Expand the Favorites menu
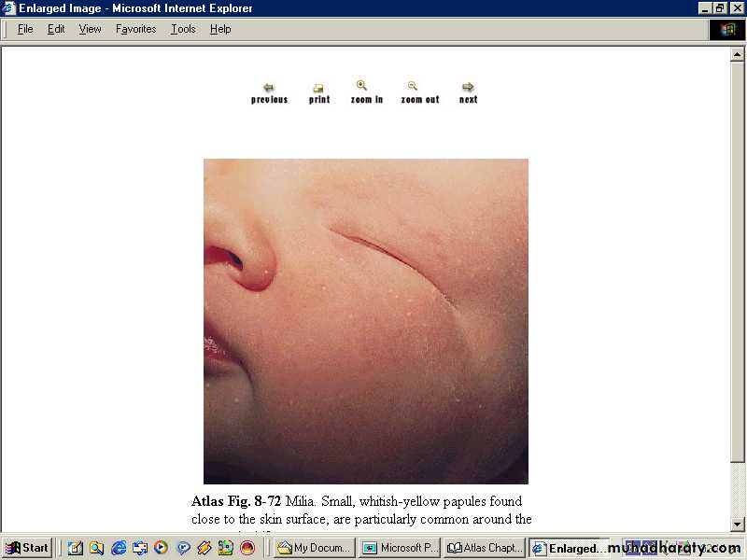 135,29
